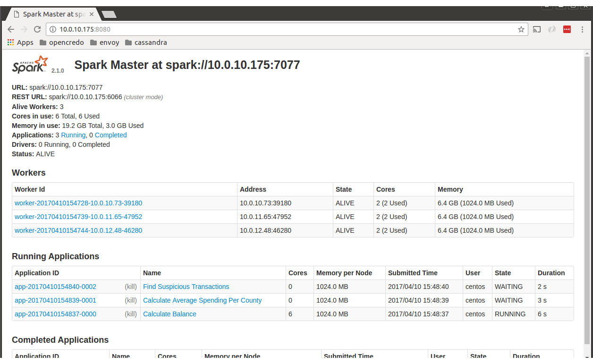
Task: Open app-20170410154840-0002 details
Action: pyautogui.click(x=55, y=287)
